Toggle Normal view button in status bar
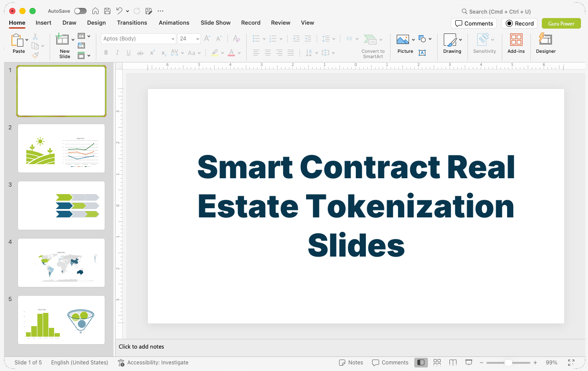This screenshot has height=371, width=588. click(421, 363)
